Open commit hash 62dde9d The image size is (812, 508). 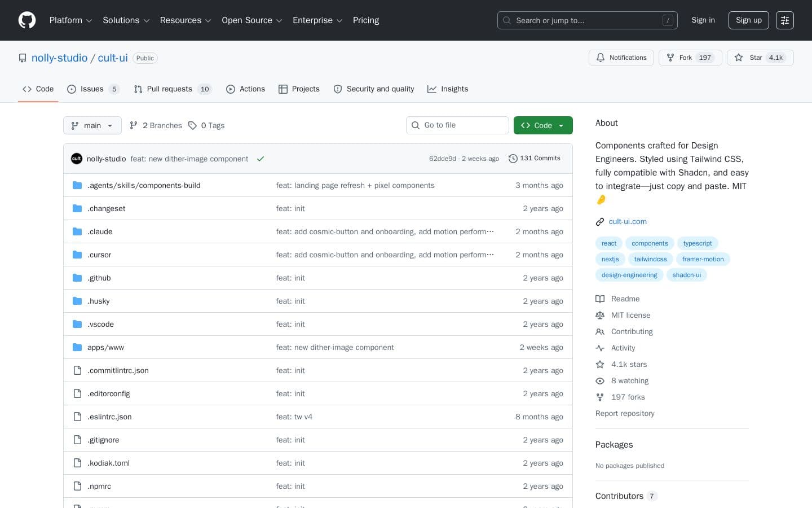click(442, 159)
